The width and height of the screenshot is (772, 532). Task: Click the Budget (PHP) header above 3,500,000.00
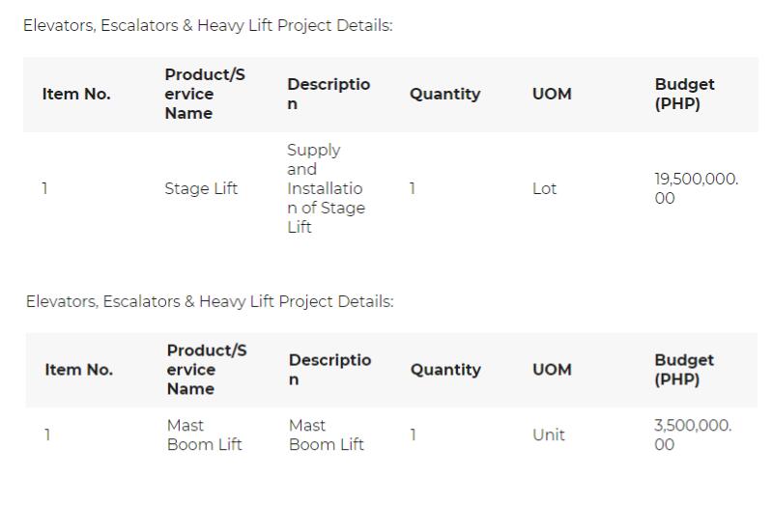coord(684,370)
